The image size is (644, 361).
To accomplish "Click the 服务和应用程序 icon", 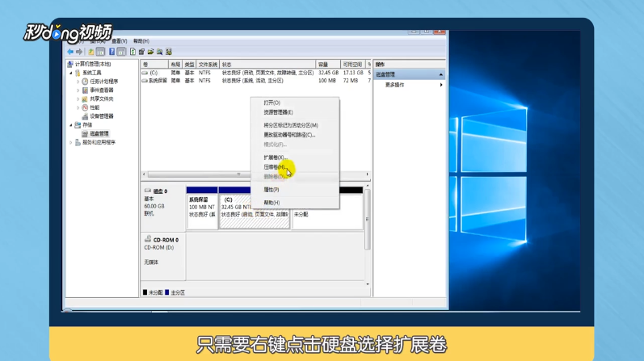I will 78,142.
